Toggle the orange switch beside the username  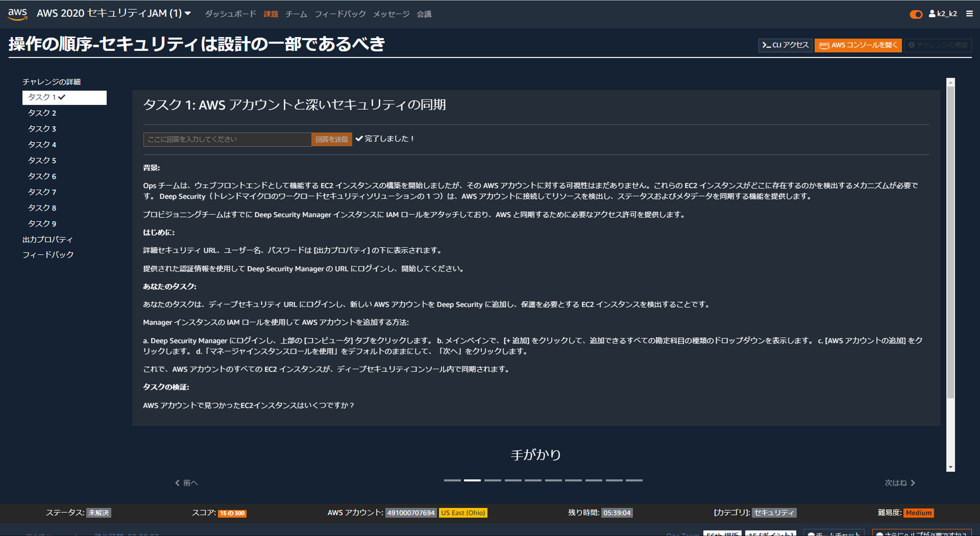click(916, 14)
